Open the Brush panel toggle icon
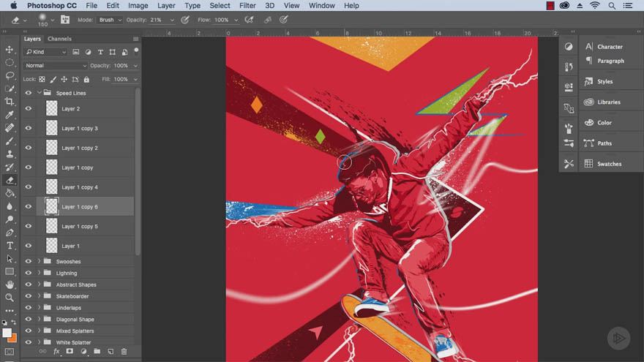The width and height of the screenshot is (644, 362). (65, 20)
